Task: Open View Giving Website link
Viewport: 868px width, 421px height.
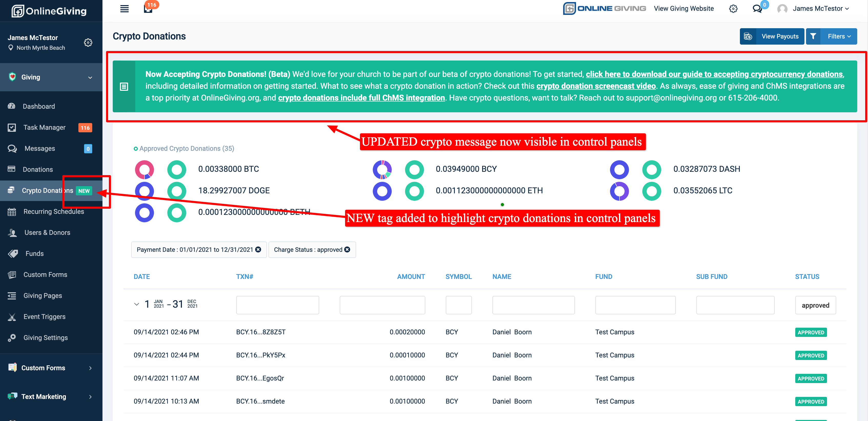Action: click(x=684, y=9)
